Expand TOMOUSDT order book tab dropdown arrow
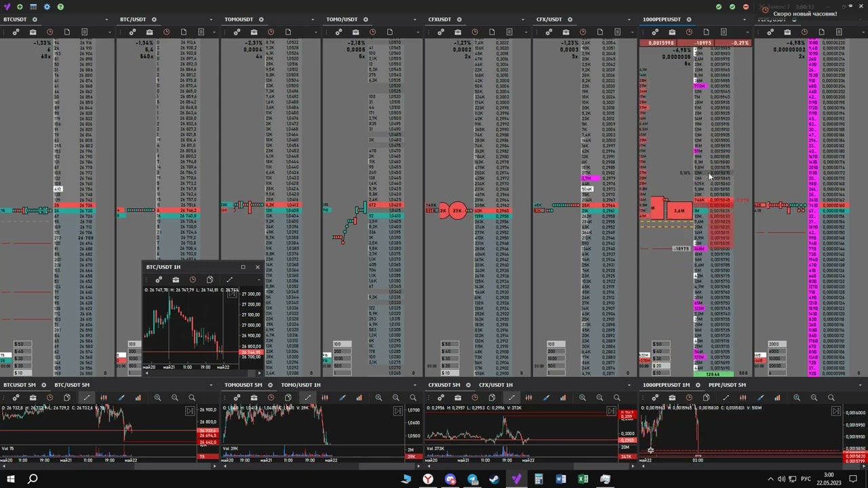Screen dimensions: 868x488 point(313,20)
